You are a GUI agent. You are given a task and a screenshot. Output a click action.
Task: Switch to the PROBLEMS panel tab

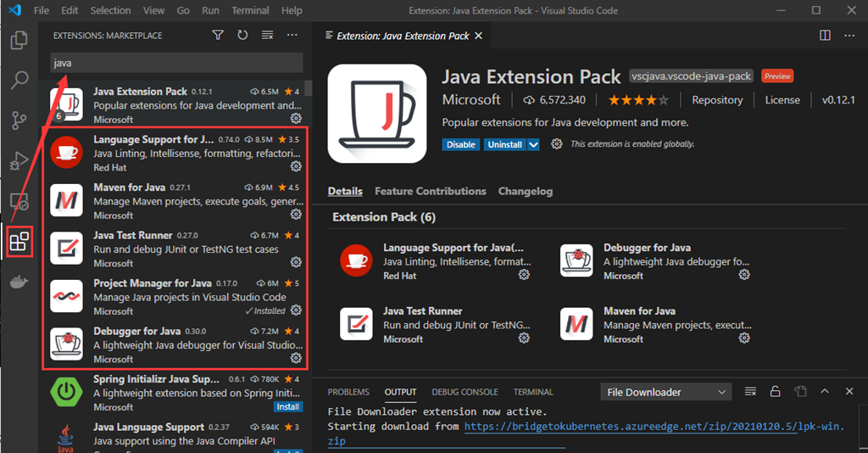(x=348, y=392)
